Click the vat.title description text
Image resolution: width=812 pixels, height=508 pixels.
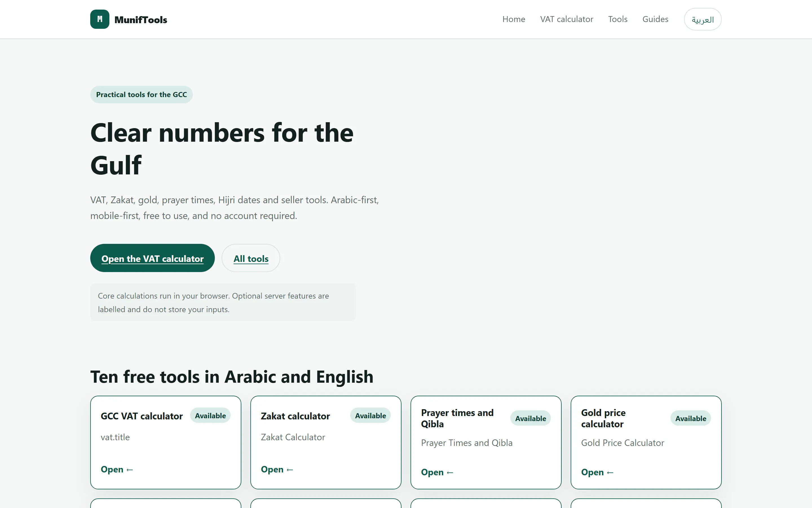tap(115, 437)
